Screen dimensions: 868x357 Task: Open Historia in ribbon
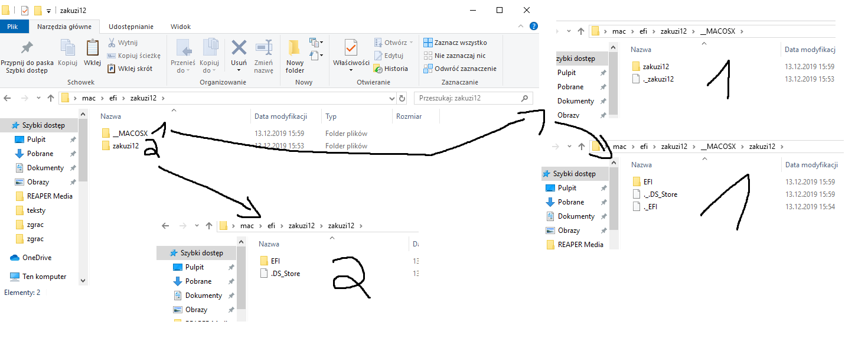(x=391, y=69)
